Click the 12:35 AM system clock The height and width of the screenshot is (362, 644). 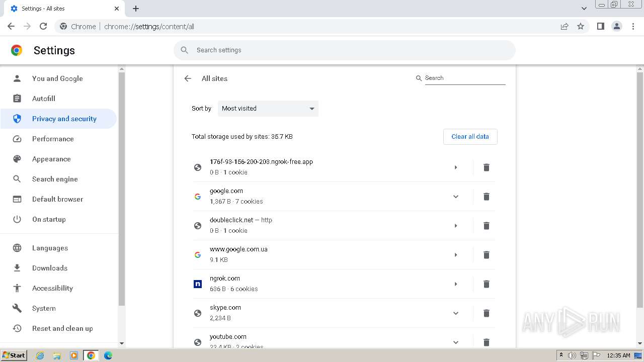coord(618,355)
